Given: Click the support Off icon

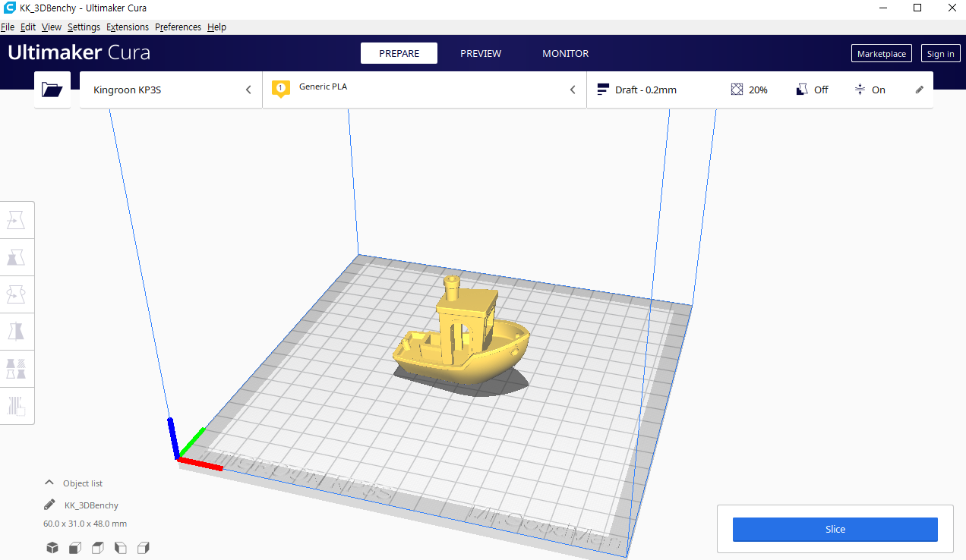Looking at the screenshot, I should (802, 90).
